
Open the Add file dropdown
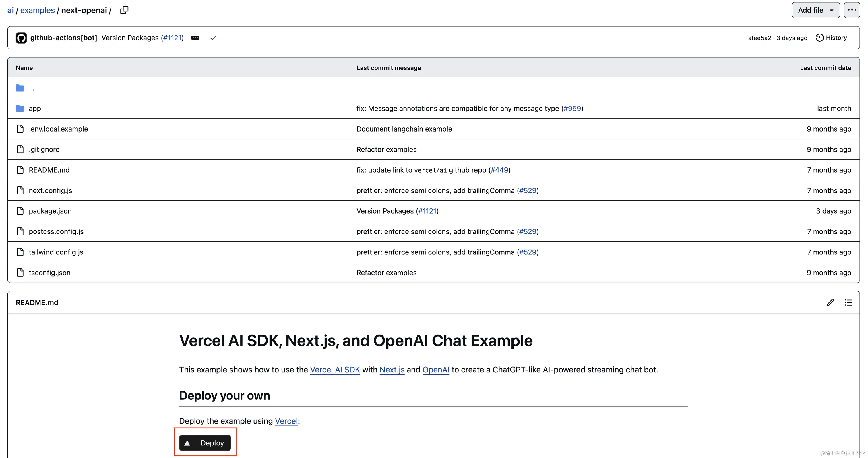[815, 10]
